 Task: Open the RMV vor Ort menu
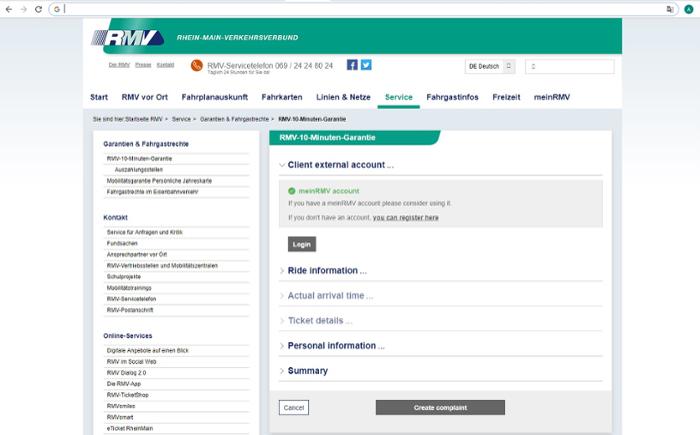pyautogui.click(x=145, y=97)
